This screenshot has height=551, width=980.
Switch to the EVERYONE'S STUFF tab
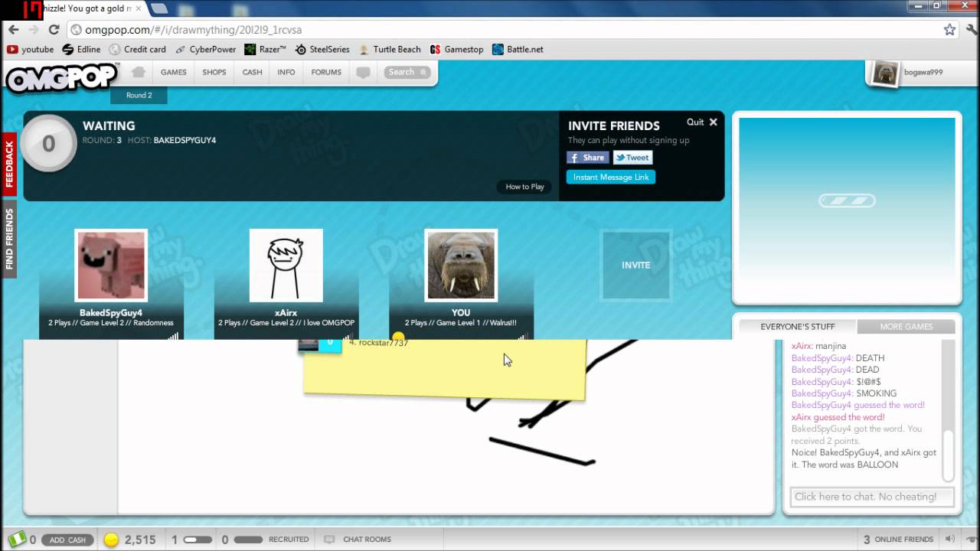click(798, 327)
